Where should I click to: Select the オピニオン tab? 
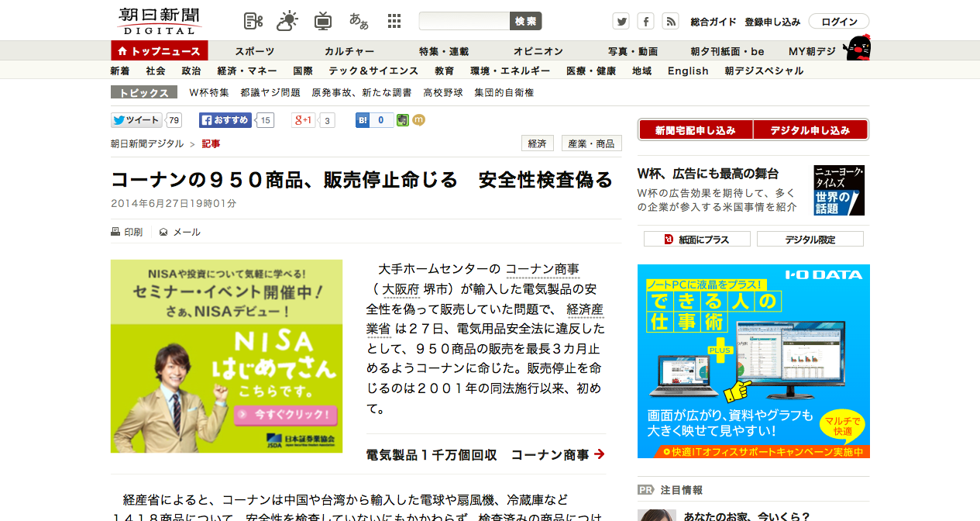(538, 51)
